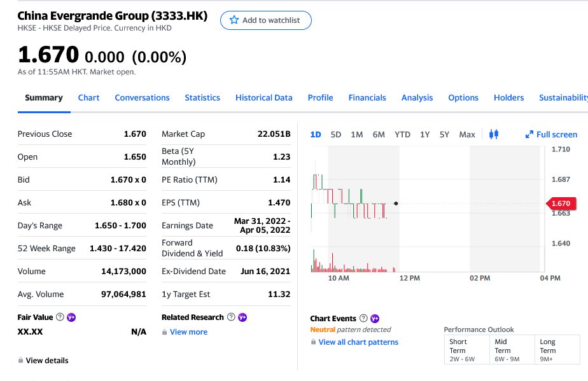This screenshot has height=381, width=588.
Task: Go to the Holders tab
Action: click(x=508, y=98)
